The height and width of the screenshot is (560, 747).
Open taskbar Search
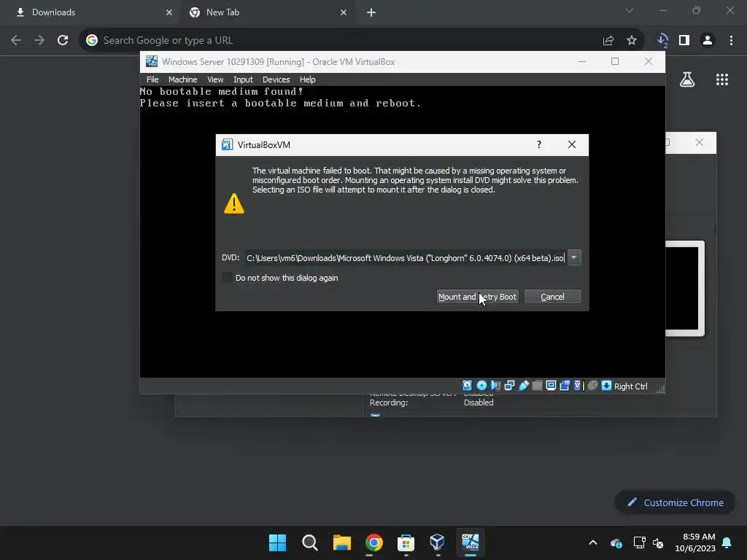[309, 542]
